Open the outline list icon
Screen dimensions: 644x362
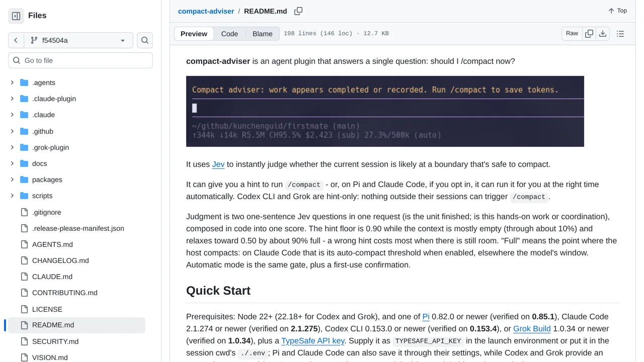tap(620, 34)
